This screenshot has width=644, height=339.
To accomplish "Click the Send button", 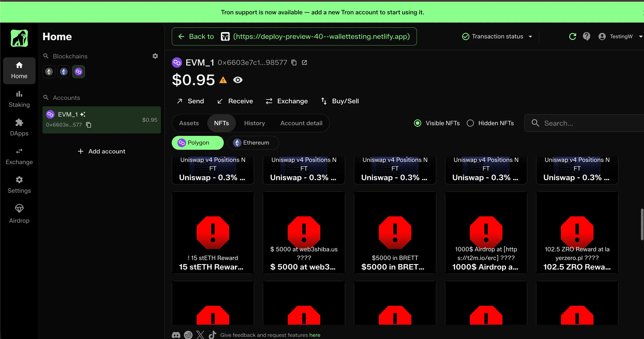I will point(191,101).
